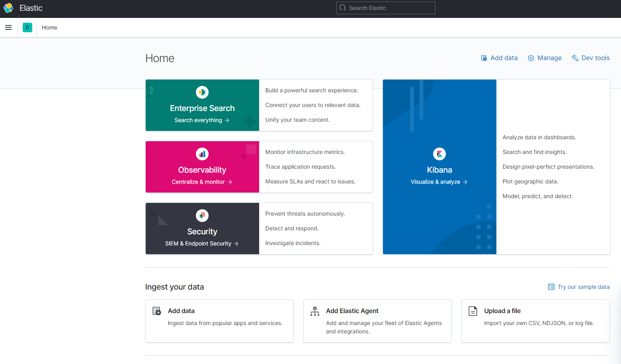Screen dimensions: 621x364
Task: Click the Search Elastic input field
Action: coord(386,8)
